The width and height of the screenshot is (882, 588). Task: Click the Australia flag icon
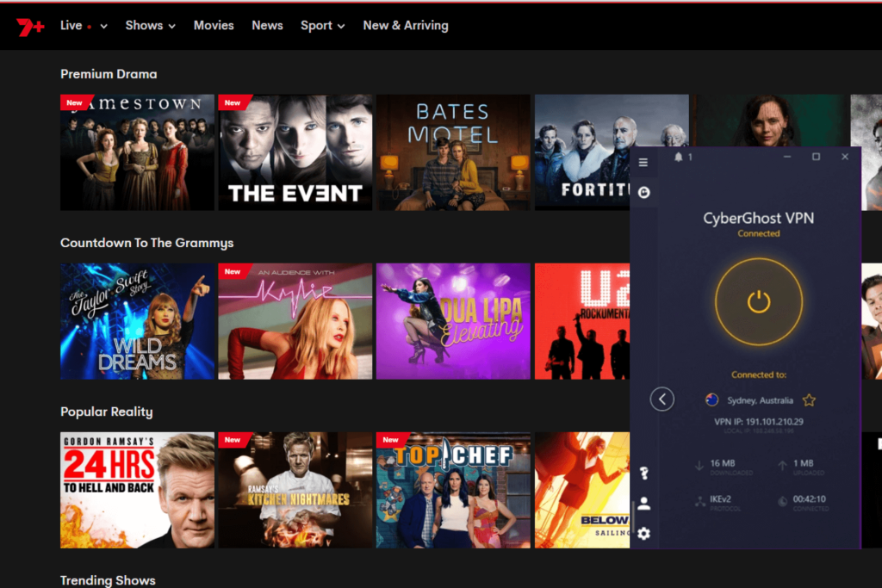coord(712,399)
